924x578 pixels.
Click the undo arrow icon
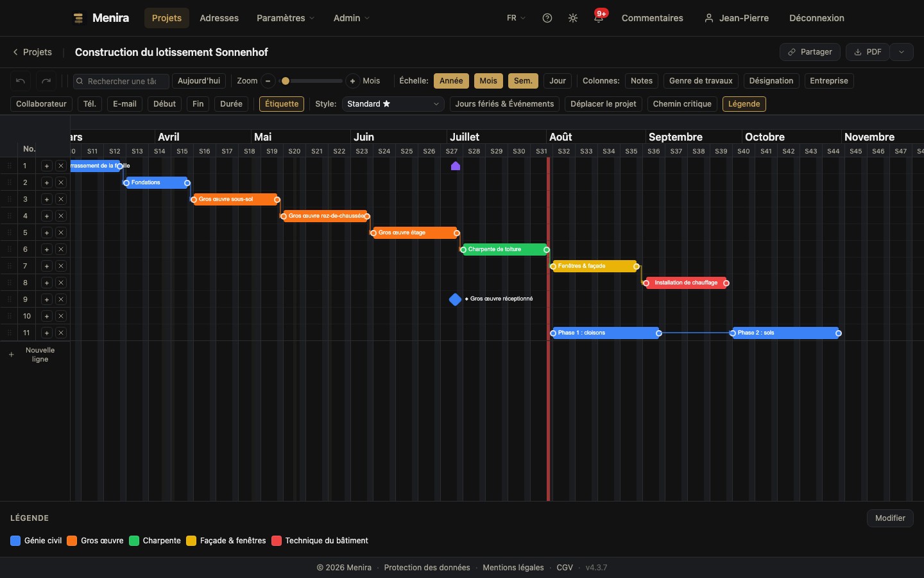(21, 81)
